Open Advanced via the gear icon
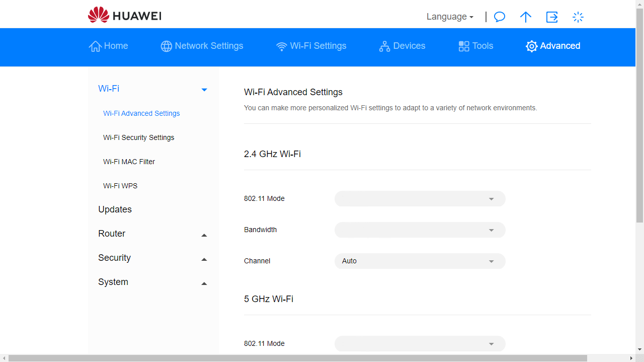The image size is (644, 362). click(x=532, y=46)
